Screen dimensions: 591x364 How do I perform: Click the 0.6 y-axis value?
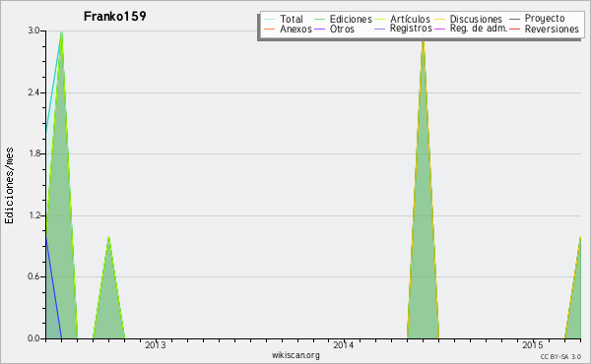(x=33, y=277)
